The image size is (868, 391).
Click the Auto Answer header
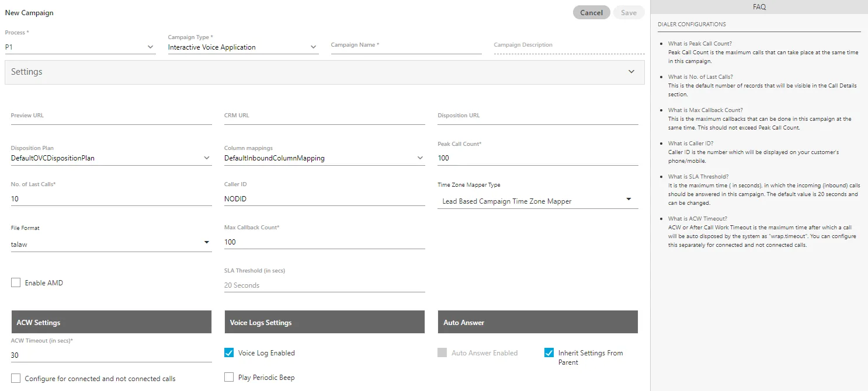(537, 322)
